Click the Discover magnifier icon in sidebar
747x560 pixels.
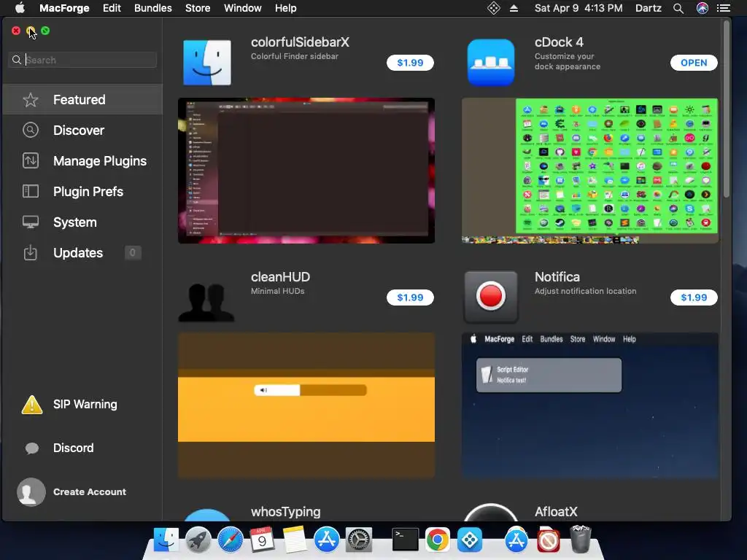pos(31,130)
